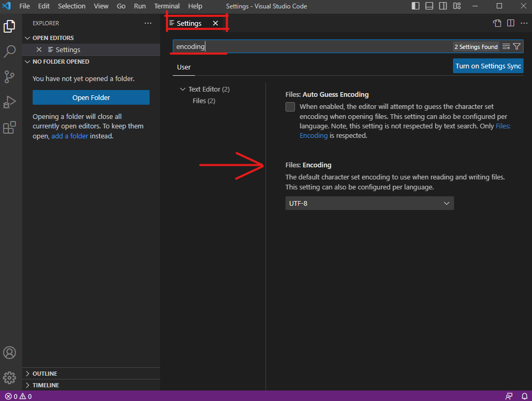Viewport: 532px width, 401px height.
Task: Clear the settings search input
Action: [506, 47]
